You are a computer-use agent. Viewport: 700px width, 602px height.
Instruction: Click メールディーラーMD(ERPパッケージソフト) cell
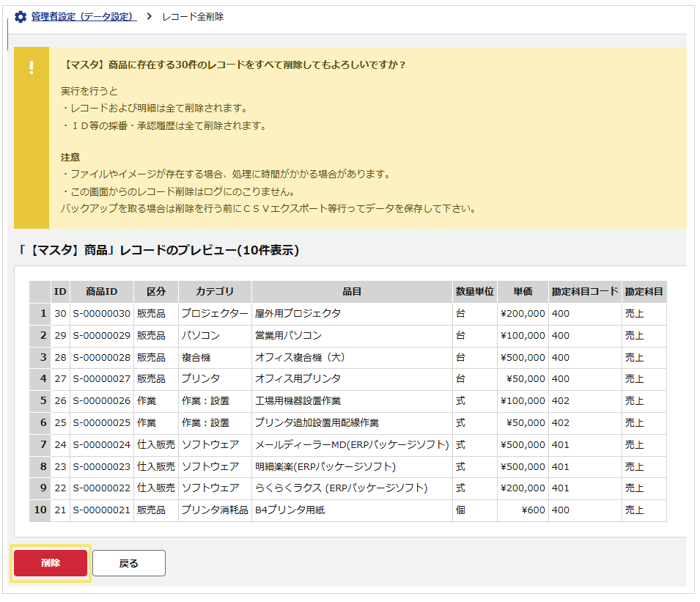pyautogui.click(x=352, y=444)
